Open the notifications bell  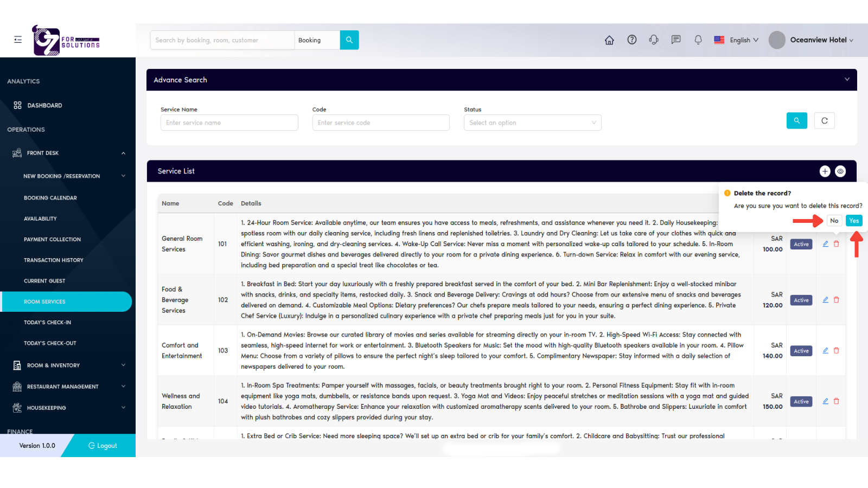[x=698, y=40]
